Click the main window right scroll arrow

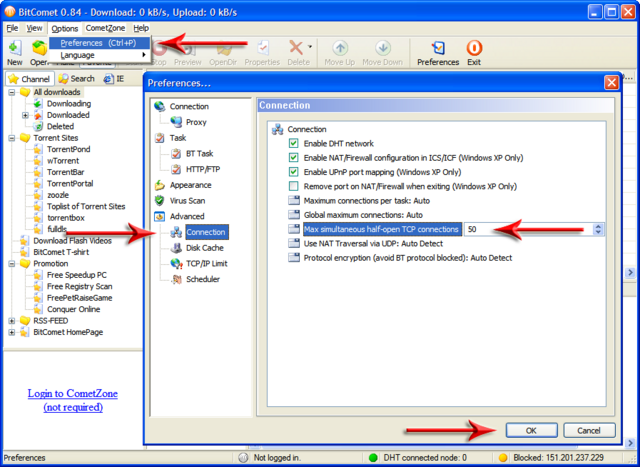tap(631, 272)
